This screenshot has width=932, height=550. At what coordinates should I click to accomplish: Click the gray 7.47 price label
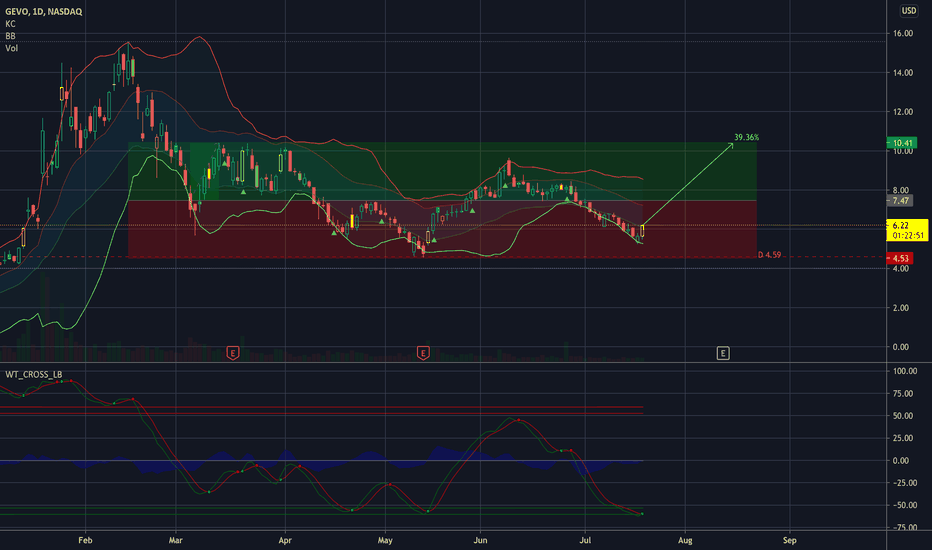(x=900, y=200)
